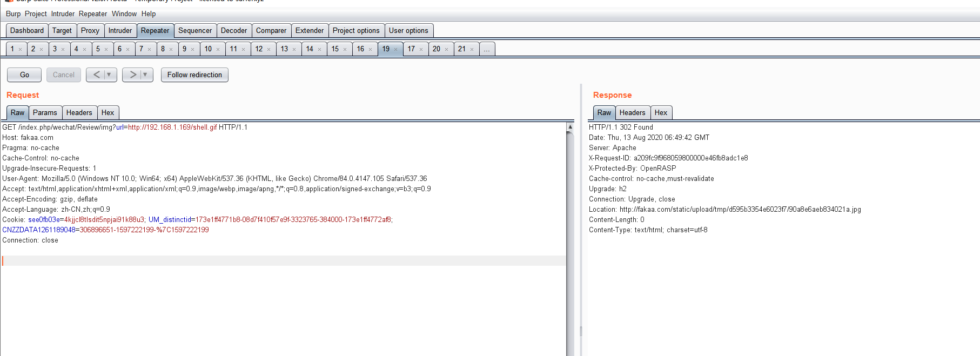This screenshot has height=356, width=980.
Task: Click 'Content-Length: 0' response line
Action: coord(616,220)
